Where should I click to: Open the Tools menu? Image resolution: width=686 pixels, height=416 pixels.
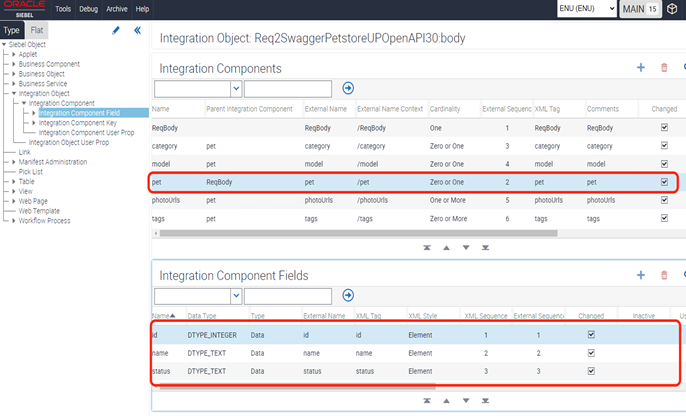coord(63,9)
